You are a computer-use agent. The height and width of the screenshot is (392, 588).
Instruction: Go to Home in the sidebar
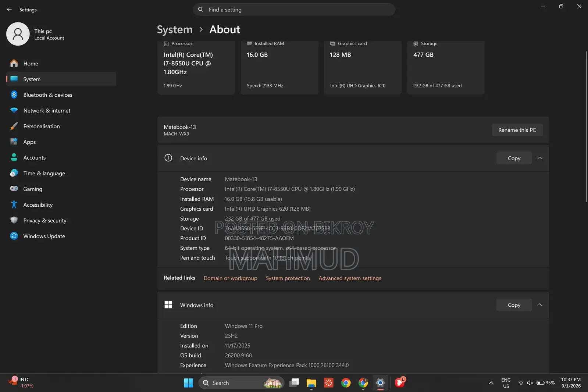(61, 64)
